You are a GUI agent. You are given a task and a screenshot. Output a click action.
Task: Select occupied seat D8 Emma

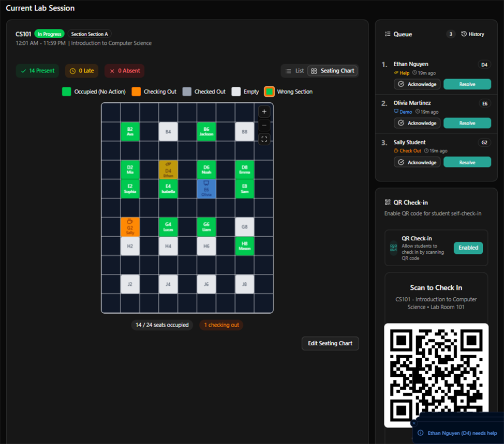[245, 170]
